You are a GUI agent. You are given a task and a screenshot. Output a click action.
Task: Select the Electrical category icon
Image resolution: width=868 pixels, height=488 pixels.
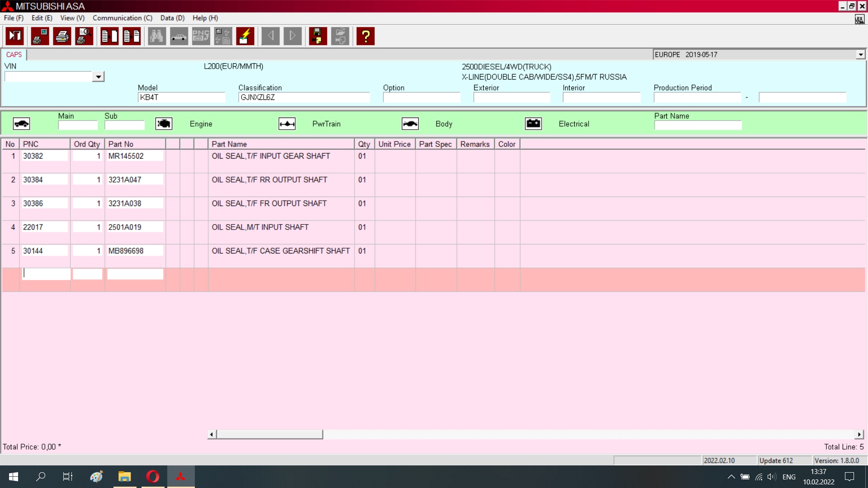pyautogui.click(x=533, y=124)
